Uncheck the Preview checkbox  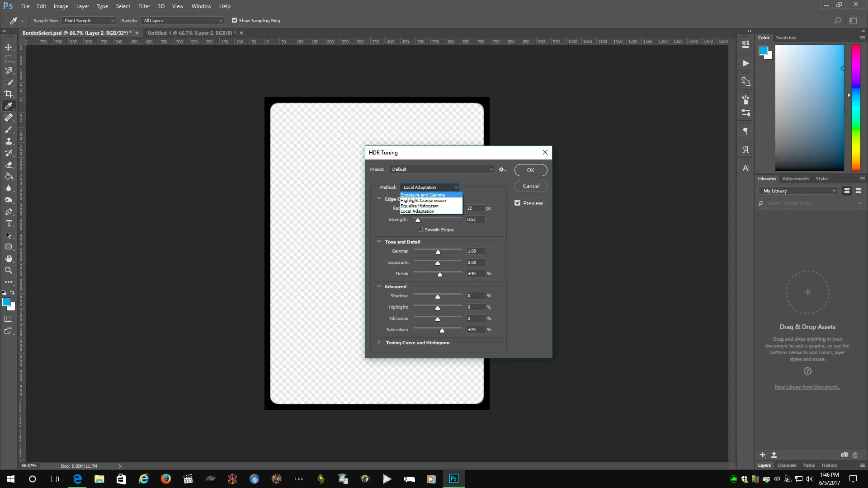click(518, 203)
